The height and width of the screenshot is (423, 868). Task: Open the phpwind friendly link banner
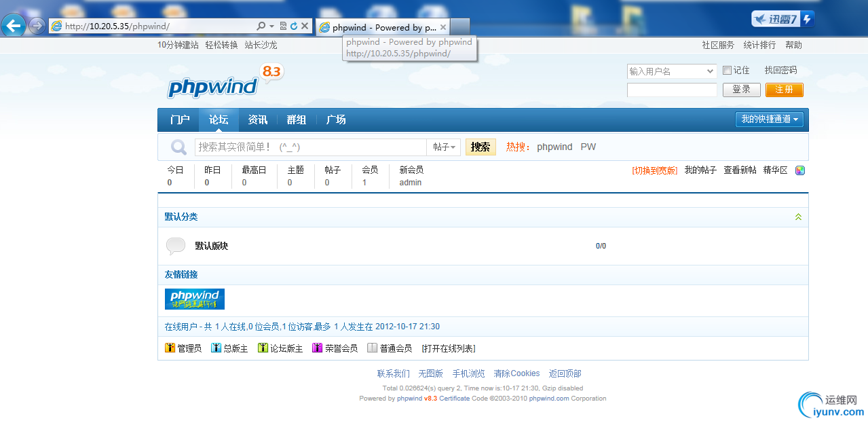(195, 299)
